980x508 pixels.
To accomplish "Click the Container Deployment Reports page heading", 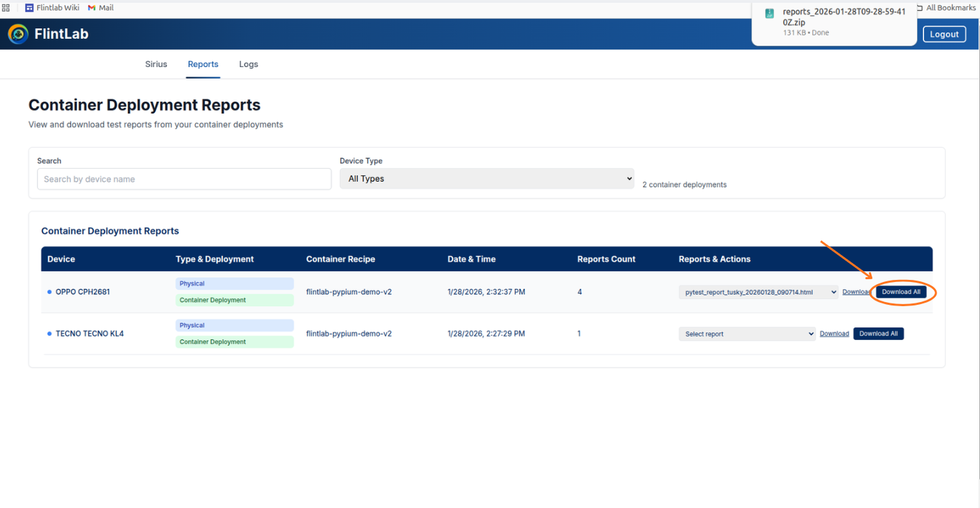I will [x=144, y=105].
